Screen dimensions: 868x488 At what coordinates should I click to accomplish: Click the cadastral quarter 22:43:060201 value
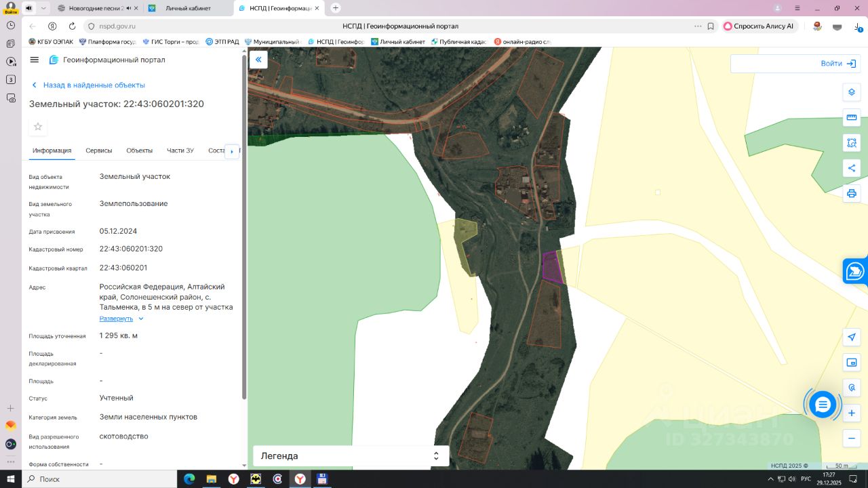(x=123, y=268)
